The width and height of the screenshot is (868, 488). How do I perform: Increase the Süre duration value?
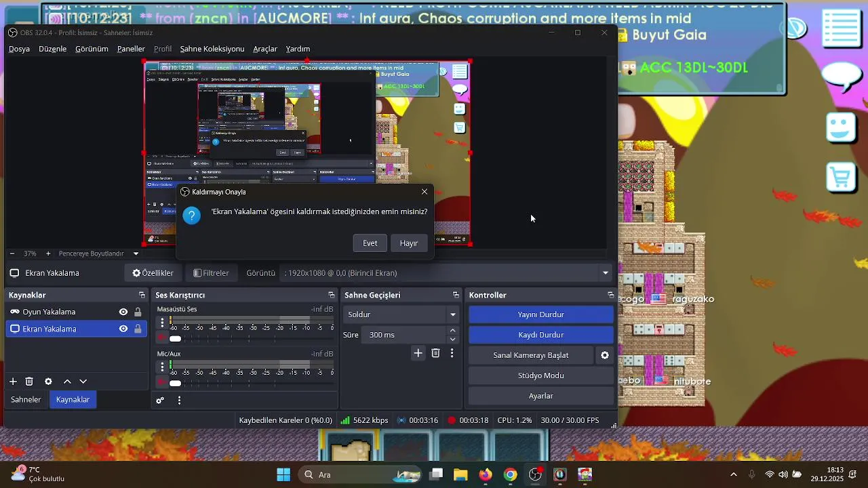pos(453,331)
